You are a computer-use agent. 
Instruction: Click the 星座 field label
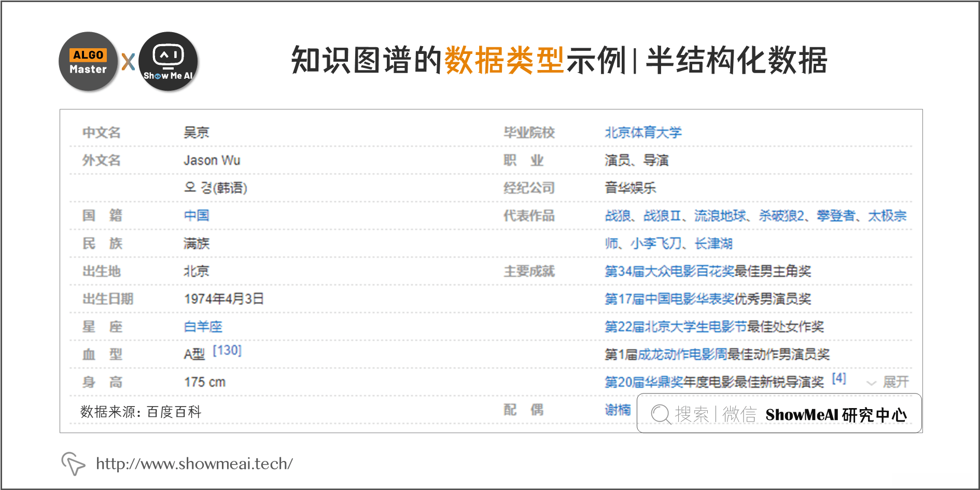tap(102, 327)
